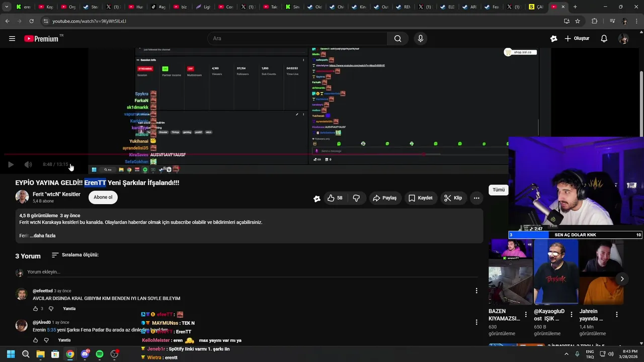Open Microsoft Store from taskbar
The image size is (644, 362).
click(55, 354)
